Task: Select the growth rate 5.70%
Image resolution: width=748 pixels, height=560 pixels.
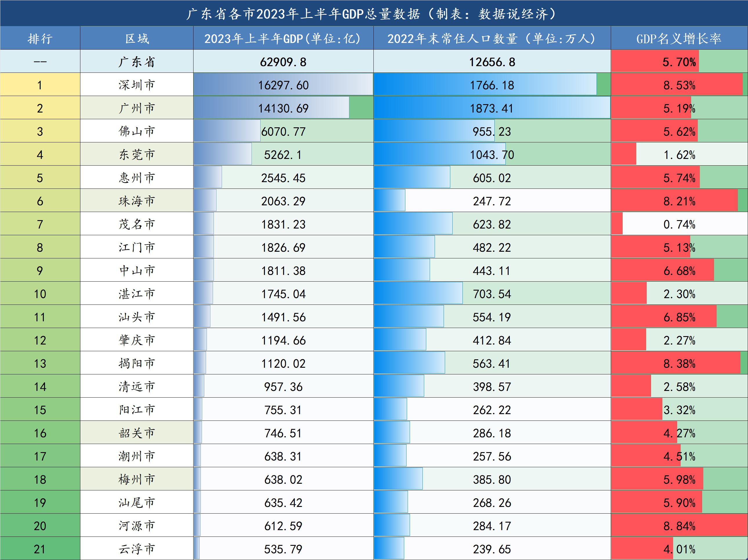Action: point(679,62)
